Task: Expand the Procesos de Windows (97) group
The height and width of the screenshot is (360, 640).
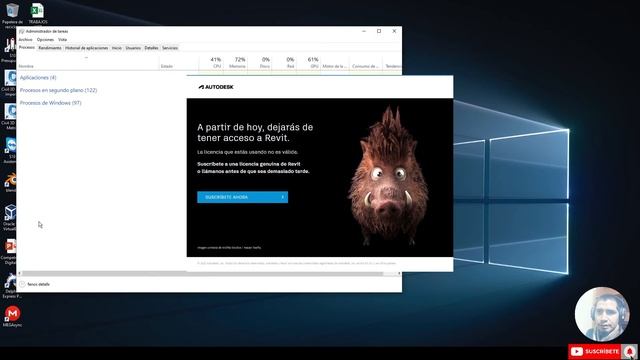Action: [x=51, y=103]
